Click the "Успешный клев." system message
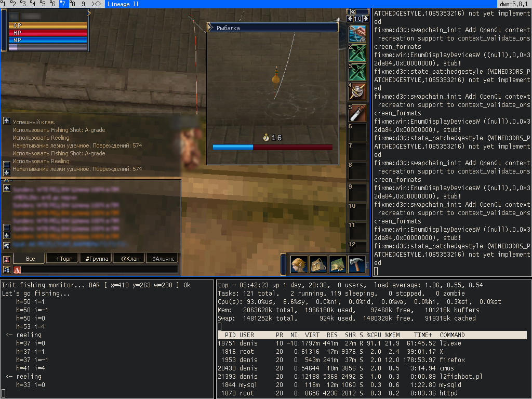The image size is (532, 399). coord(34,122)
